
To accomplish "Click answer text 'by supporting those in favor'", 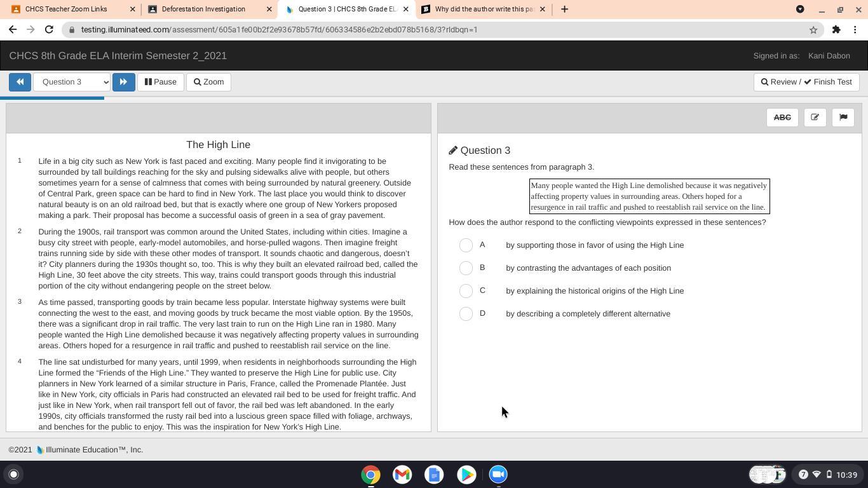I will coord(595,245).
